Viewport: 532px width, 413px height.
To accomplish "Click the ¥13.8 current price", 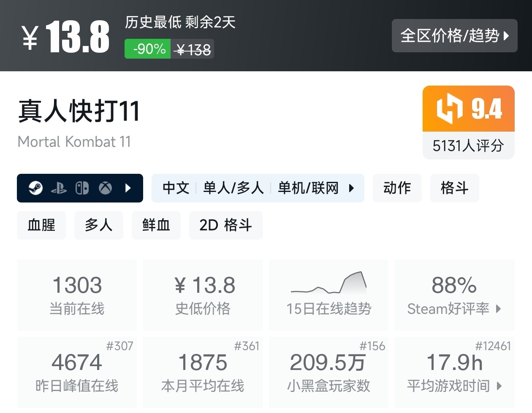I will click(65, 37).
